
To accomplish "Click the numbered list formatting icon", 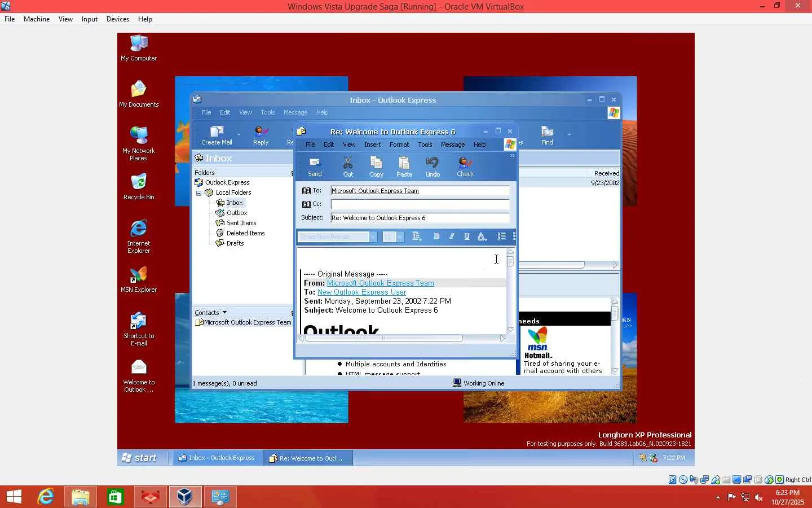I will pyautogui.click(x=501, y=237).
